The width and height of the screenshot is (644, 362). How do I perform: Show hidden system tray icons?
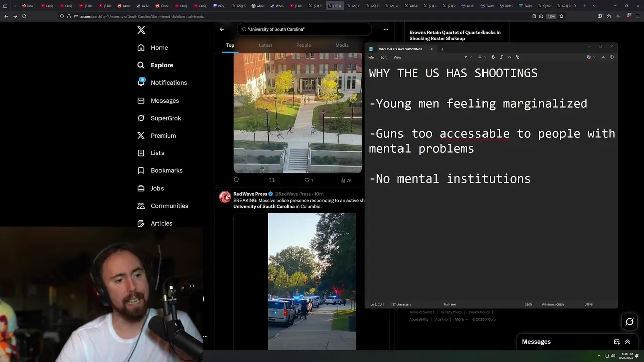(599, 356)
